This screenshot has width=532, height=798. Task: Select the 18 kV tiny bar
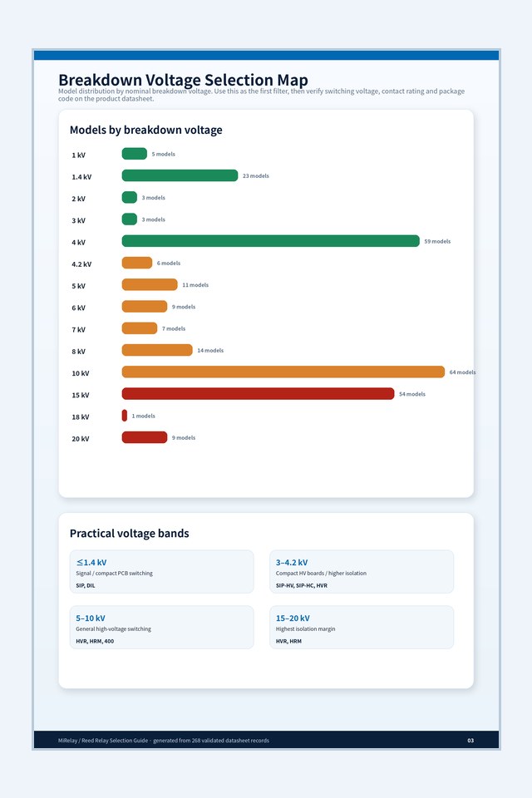click(x=124, y=416)
